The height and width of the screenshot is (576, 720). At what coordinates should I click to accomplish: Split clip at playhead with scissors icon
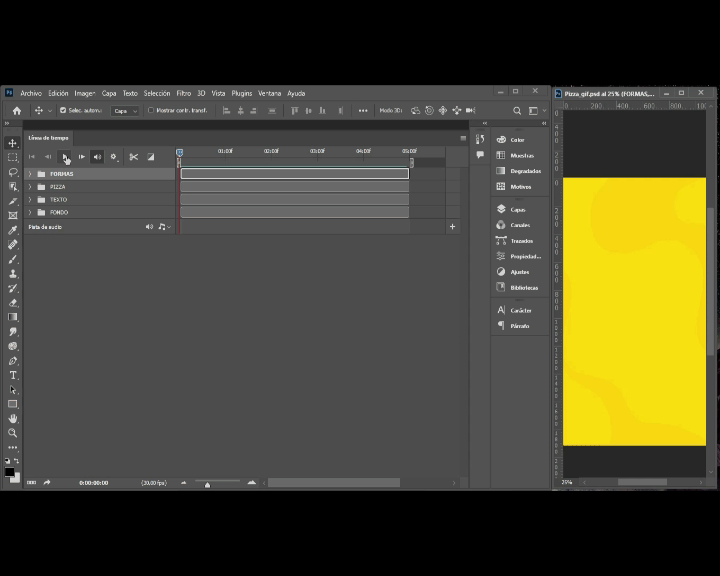coord(134,157)
